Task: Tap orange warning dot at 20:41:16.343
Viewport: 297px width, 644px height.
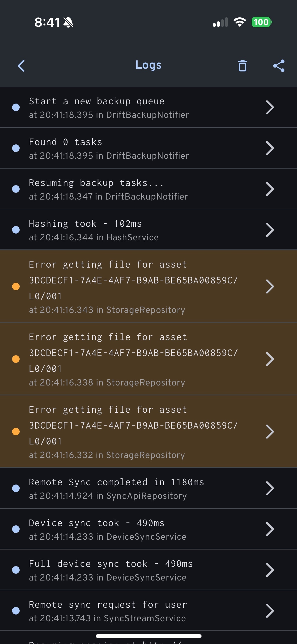Action: coord(16,286)
